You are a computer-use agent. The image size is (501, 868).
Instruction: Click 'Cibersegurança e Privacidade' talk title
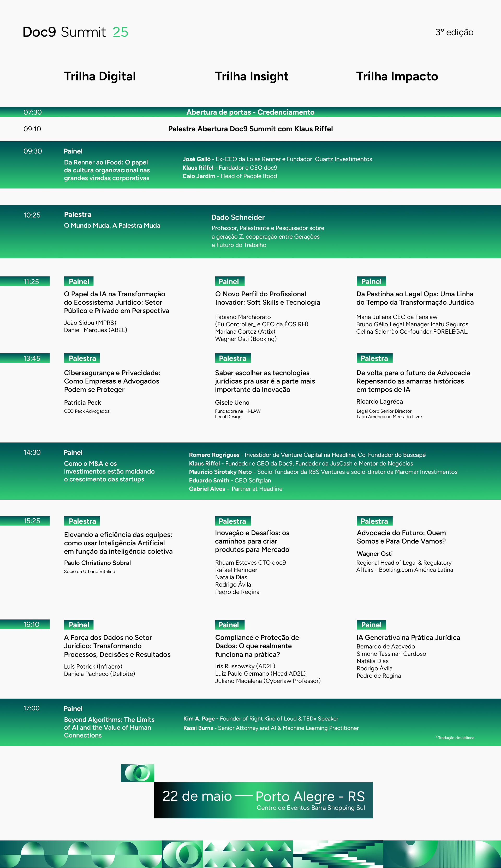(112, 381)
